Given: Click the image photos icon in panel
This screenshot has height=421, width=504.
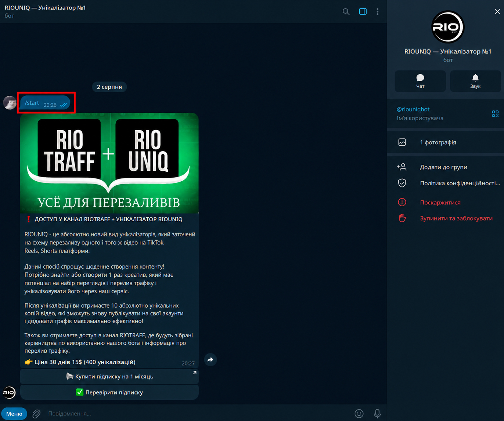Looking at the screenshot, I should 402,142.
